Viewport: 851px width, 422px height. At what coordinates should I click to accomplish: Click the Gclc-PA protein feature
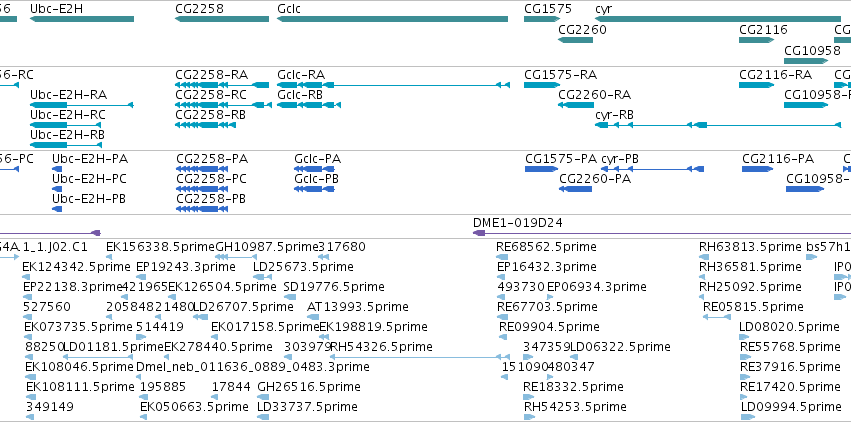point(314,169)
